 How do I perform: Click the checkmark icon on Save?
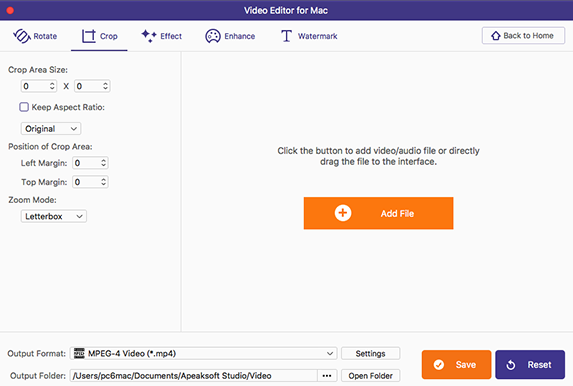[439, 364]
